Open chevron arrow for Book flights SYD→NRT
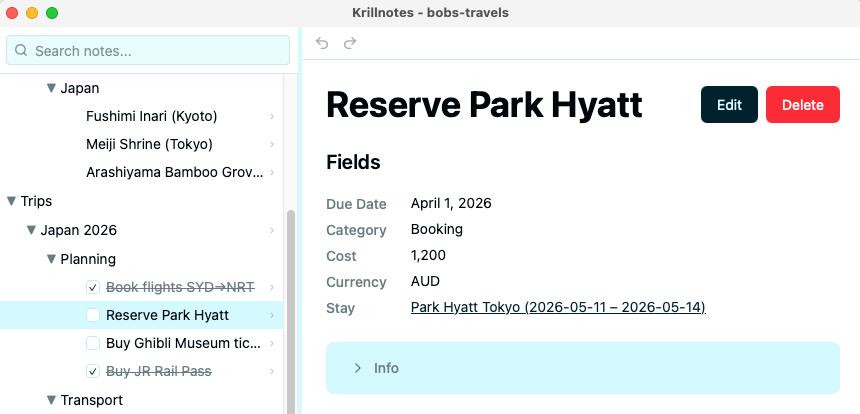The image size is (860, 414). click(x=272, y=287)
